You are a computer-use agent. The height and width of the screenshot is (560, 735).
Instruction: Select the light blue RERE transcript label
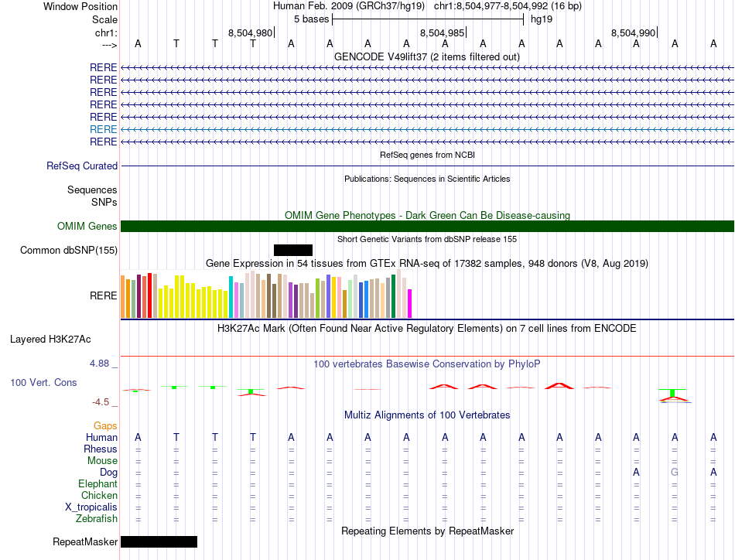point(103,129)
